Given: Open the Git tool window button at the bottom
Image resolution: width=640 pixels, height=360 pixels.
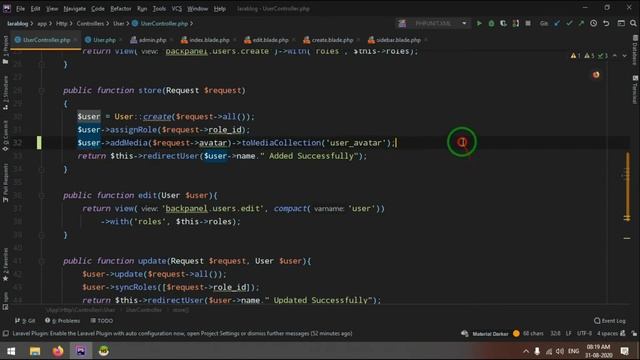Looking at the screenshot, I should pos(25,321).
